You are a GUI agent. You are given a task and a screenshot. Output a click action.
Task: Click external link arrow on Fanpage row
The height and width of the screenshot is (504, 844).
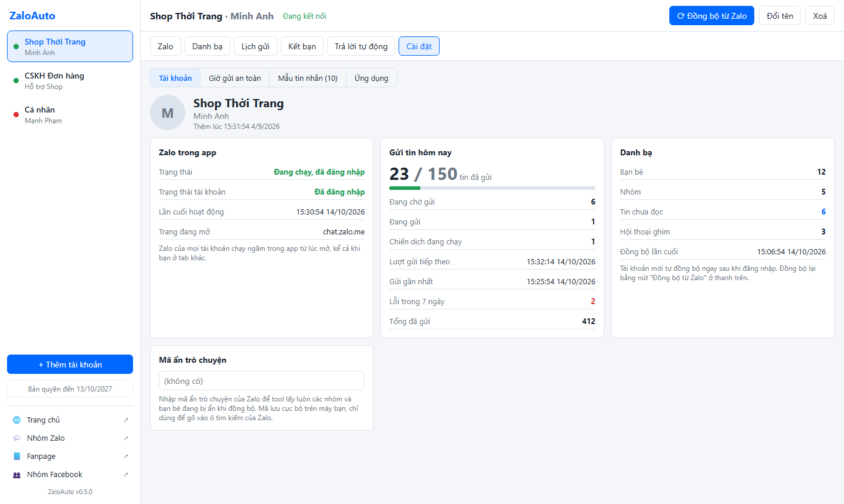point(126,457)
